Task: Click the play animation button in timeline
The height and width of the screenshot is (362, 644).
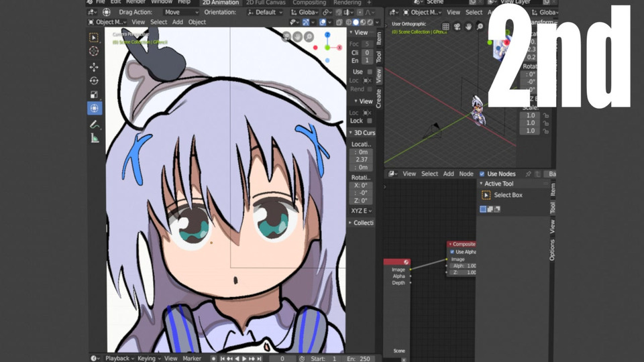Action: pyautogui.click(x=244, y=359)
